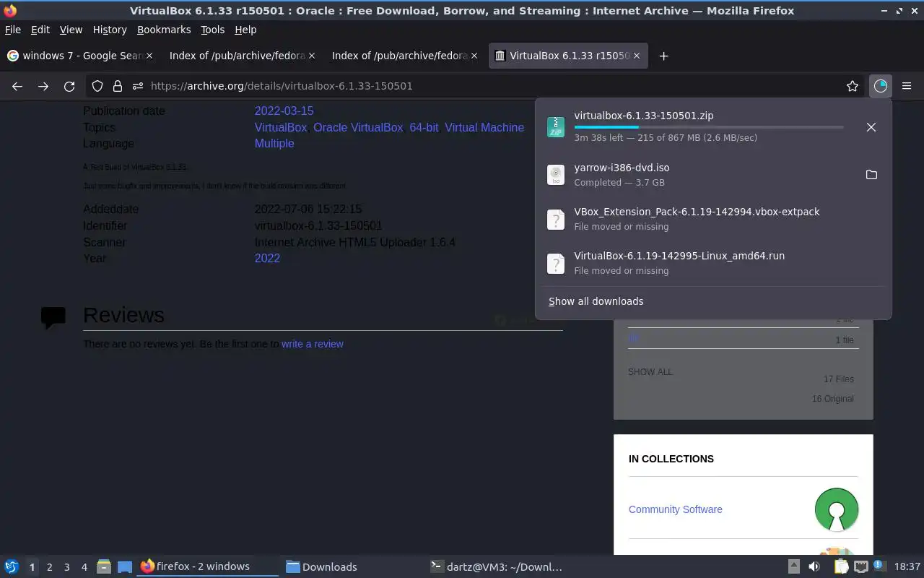The image size is (924, 578).
Task: Open the Tools menu
Action: coord(213,30)
